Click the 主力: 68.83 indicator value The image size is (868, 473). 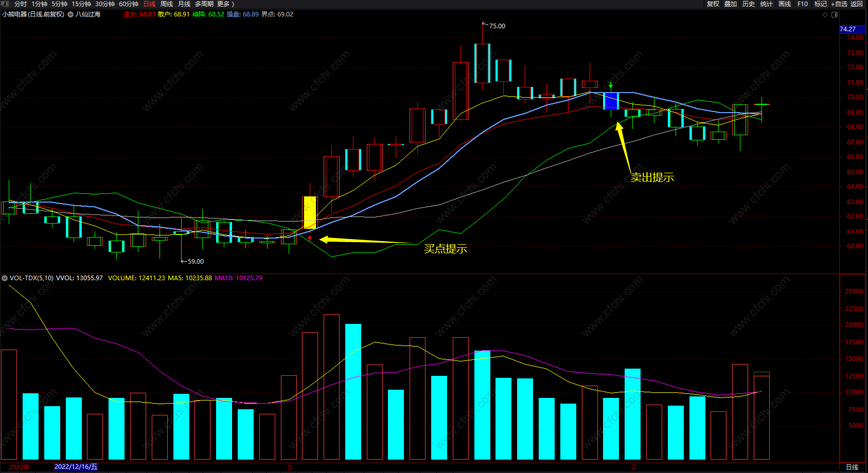pos(139,14)
